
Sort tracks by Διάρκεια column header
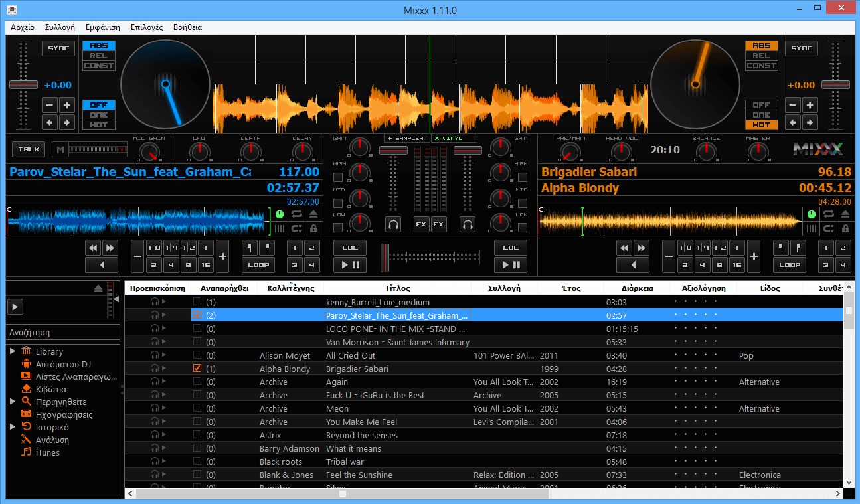[638, 288]
